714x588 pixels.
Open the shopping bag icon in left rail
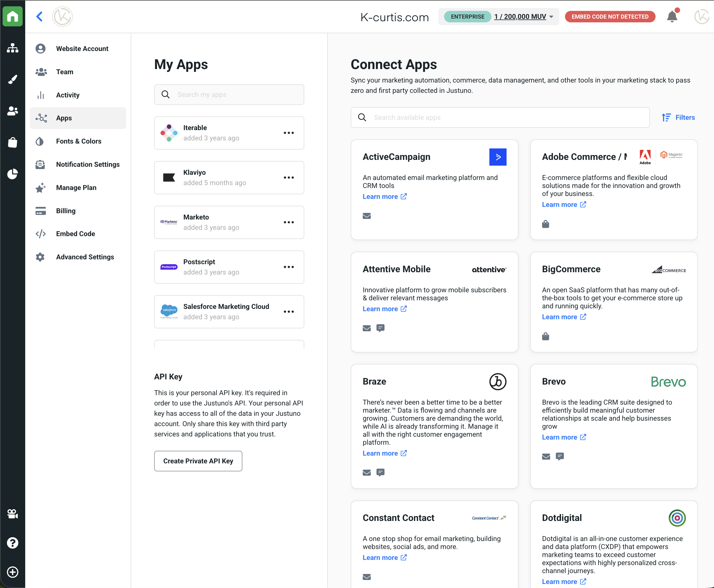click(13, 142)
